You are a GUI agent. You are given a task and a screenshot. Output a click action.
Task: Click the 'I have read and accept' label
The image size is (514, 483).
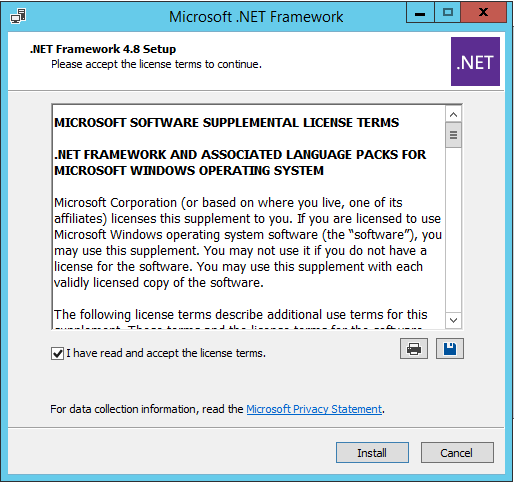(x=166, y=353)
